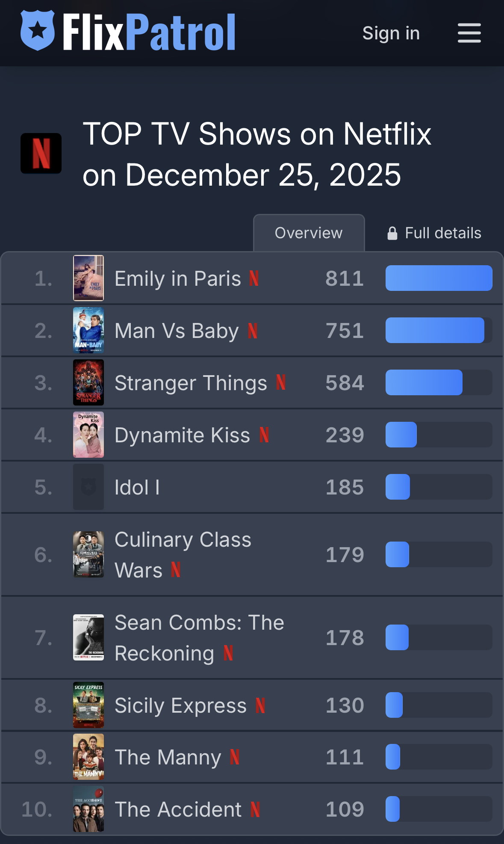This screenshot has height=844, width=504.
Task: Click the Sicily Express poster thumbnail
Action: tap(88, 705)
